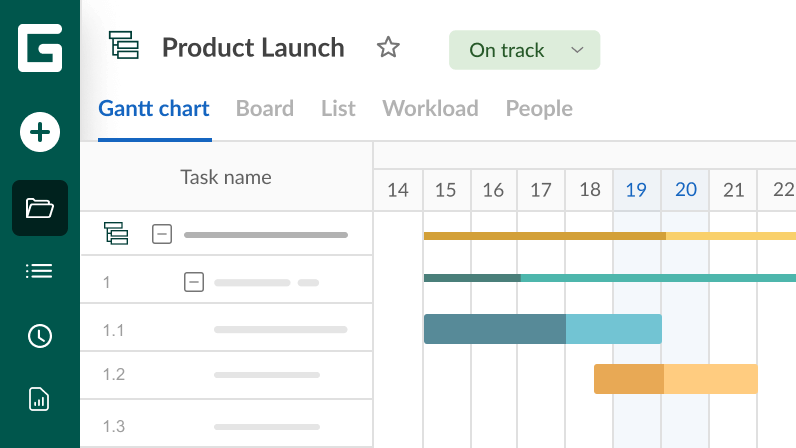Click date 18 in the timeline header
The width and height of the screenshot is (796, 448).
[590, 190]
